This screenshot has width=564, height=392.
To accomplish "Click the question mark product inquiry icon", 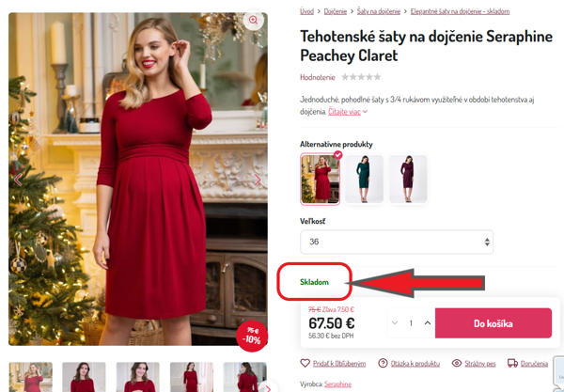I will point(383,363).
